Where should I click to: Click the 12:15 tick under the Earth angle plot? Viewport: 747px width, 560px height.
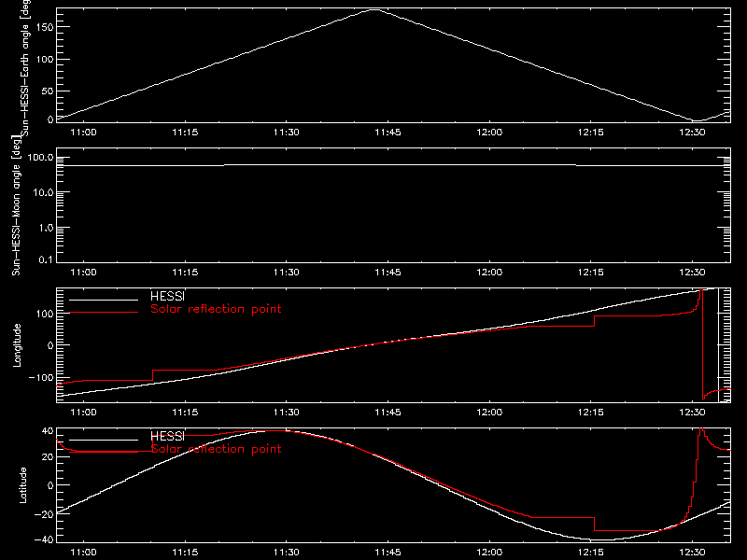pos(591,133)
